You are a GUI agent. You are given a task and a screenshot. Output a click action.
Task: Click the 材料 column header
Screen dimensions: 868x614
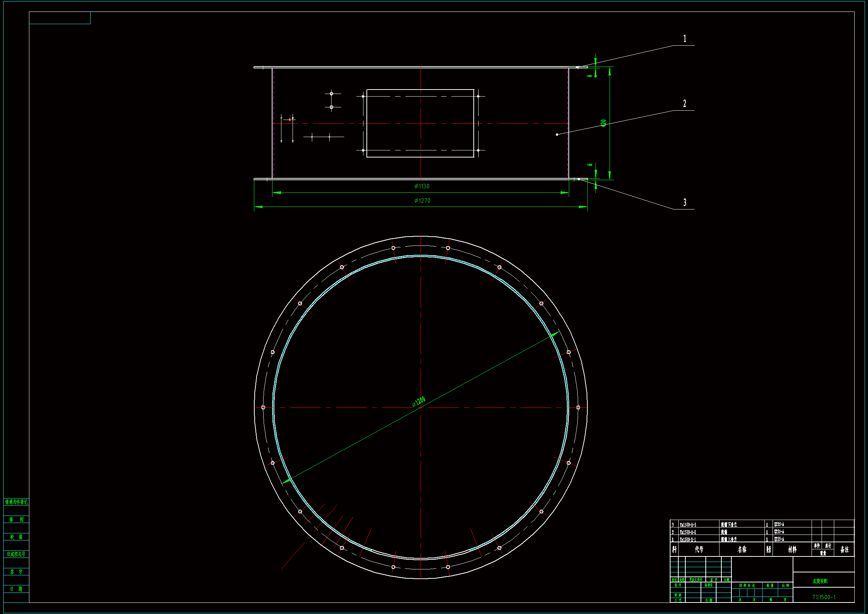point(792,549)
